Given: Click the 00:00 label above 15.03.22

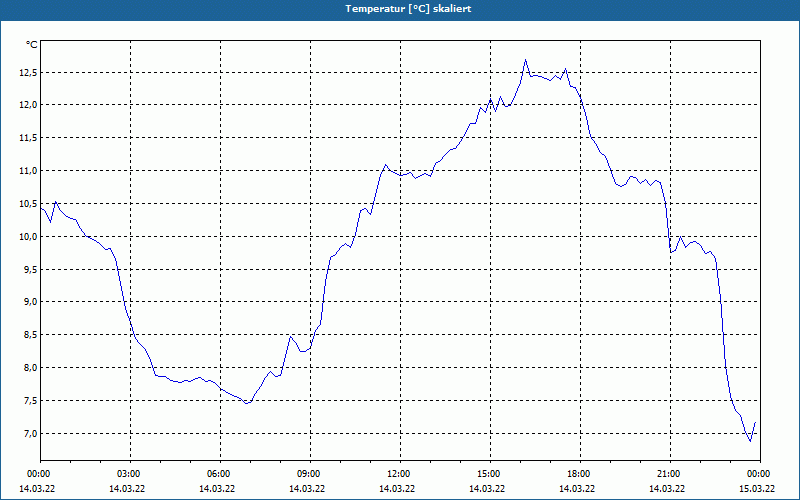Looking at the screenshot, I should [x=760, y=474].
